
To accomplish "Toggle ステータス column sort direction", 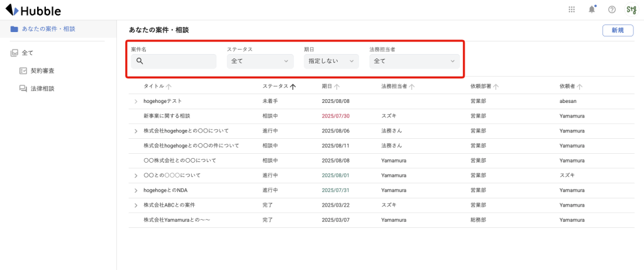I will 293,87.
